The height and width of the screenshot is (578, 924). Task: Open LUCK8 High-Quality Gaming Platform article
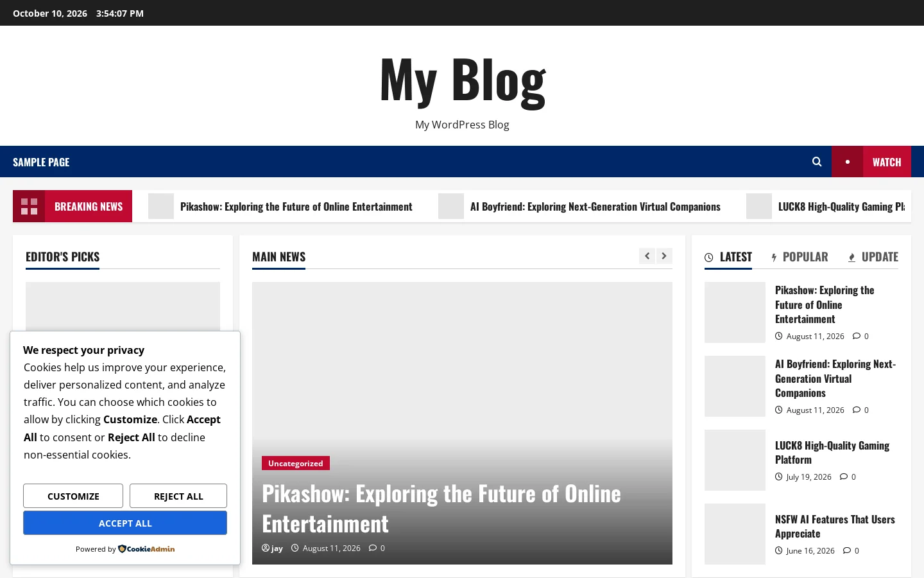832,452
